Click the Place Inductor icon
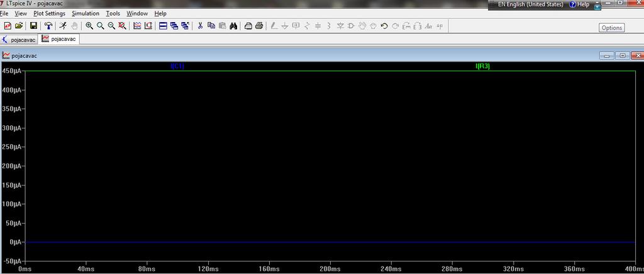644x274 pixels. point(329,26)
